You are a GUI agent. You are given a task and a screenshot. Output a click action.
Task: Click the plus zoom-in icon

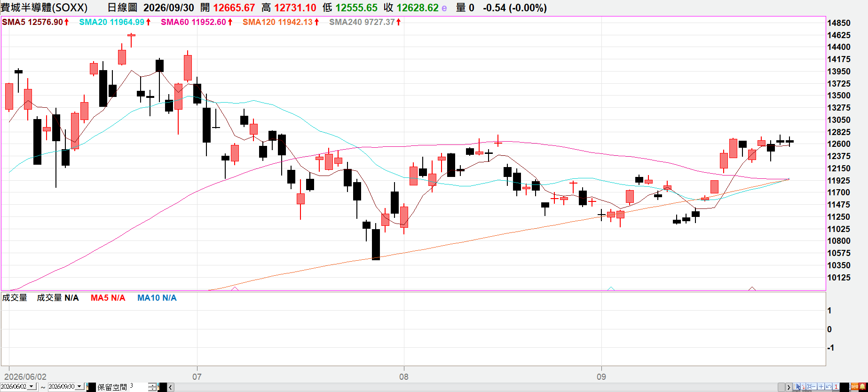[x=821, y=386]
